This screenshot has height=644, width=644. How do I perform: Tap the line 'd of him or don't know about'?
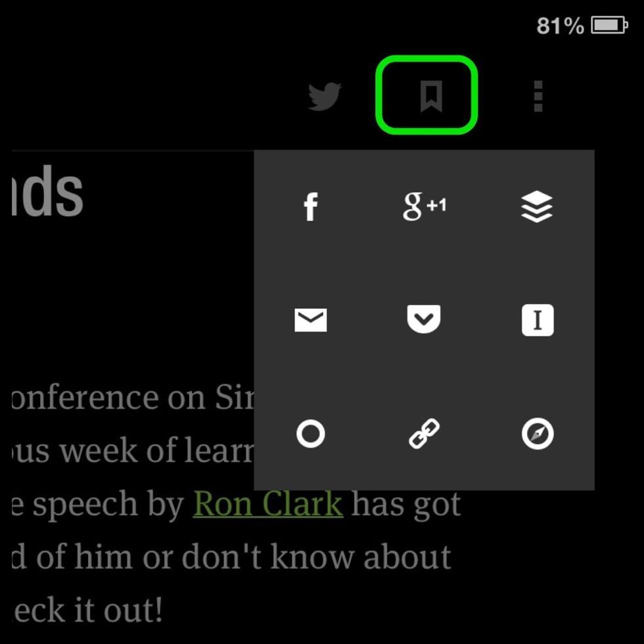tap(231, 557)
